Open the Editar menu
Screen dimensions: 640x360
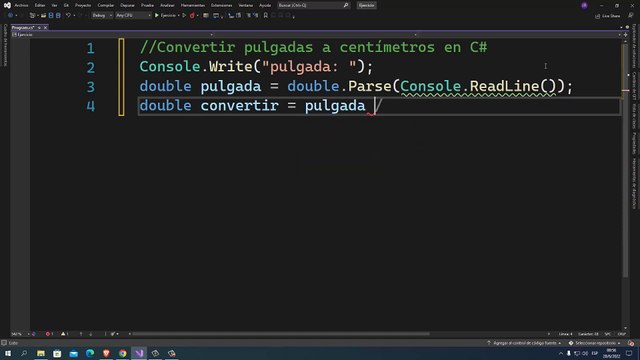click(x=40, y=5)
